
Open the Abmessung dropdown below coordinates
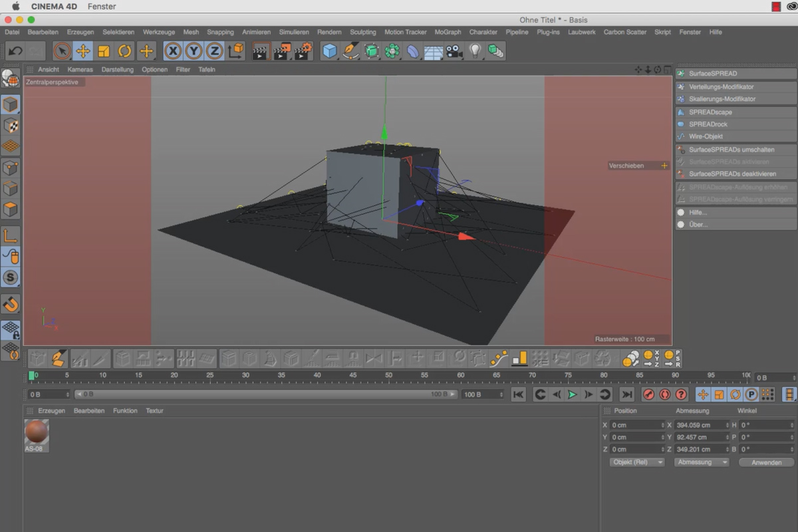702,462
